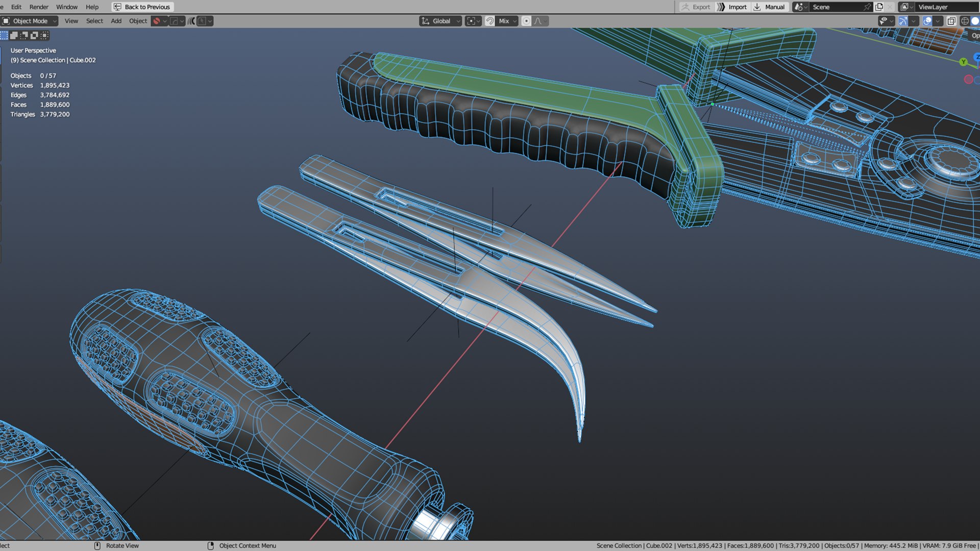Pick the Invert selection mode icon
This screenshot has height=551, width=980.
coord(34,35)
